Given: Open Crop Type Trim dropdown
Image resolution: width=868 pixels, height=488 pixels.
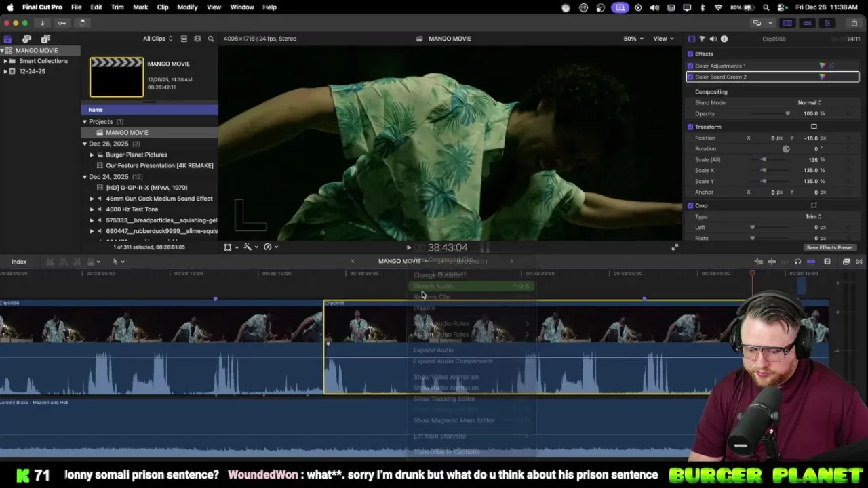Looking at the screenshot, I should tap(813, 216).
